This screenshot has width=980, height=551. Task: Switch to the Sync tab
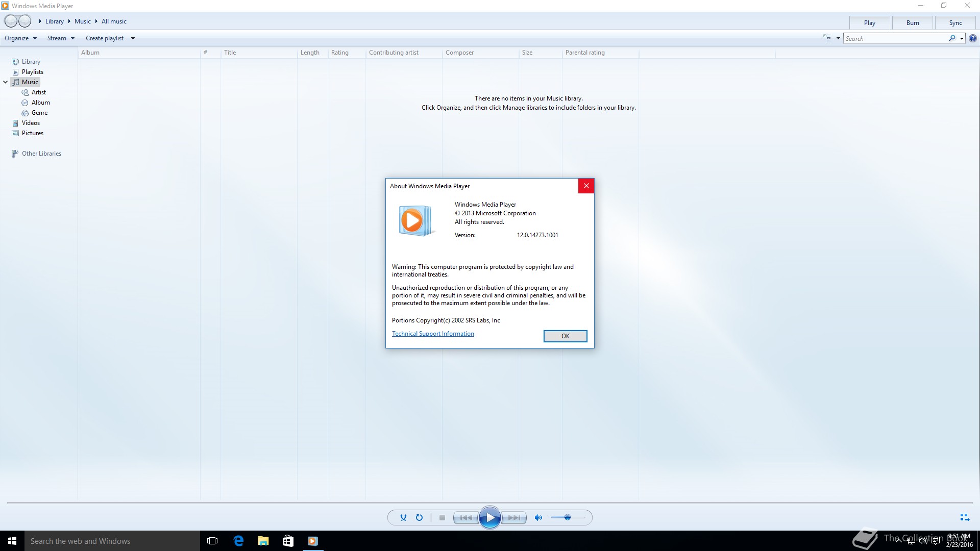click(x=955, y=23)
